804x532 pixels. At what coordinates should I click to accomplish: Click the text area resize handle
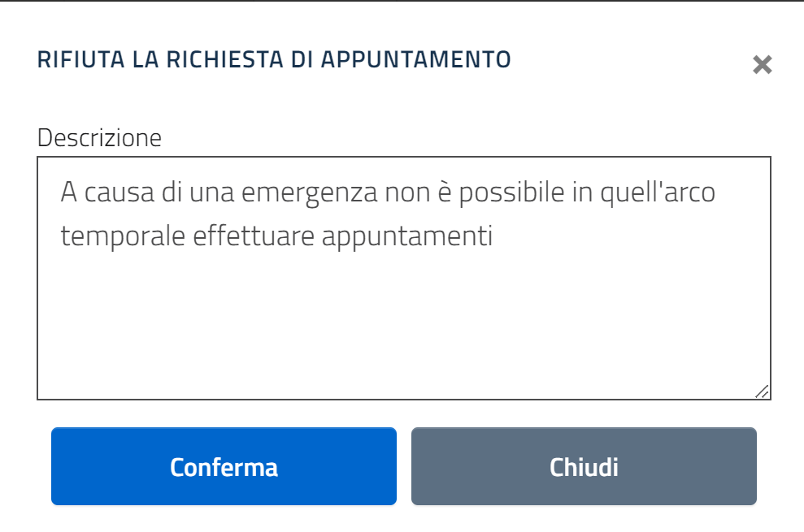(762, 391)
